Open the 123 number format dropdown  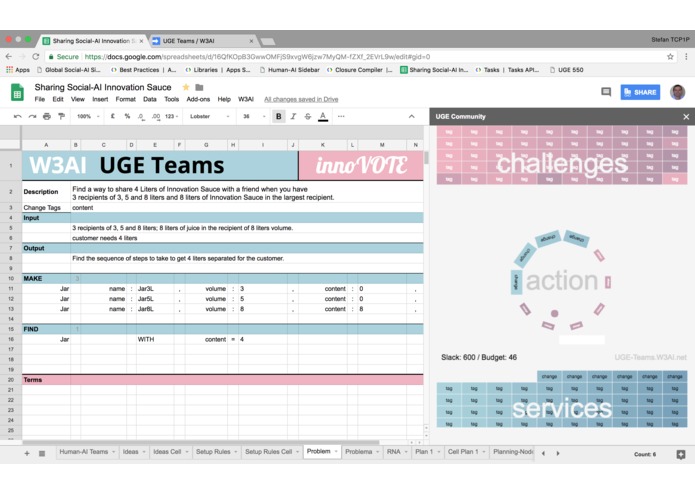[171, 117]
